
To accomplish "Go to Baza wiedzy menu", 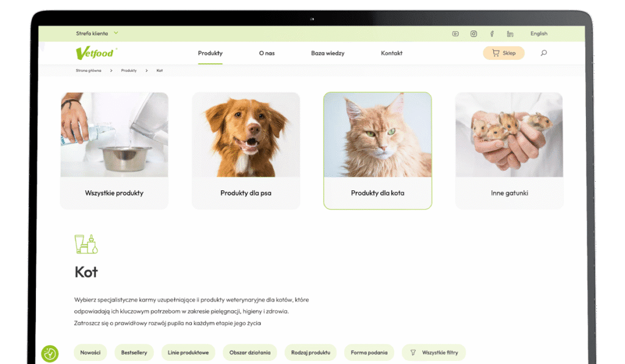I will pyautogui.click(x=327, y=53).
